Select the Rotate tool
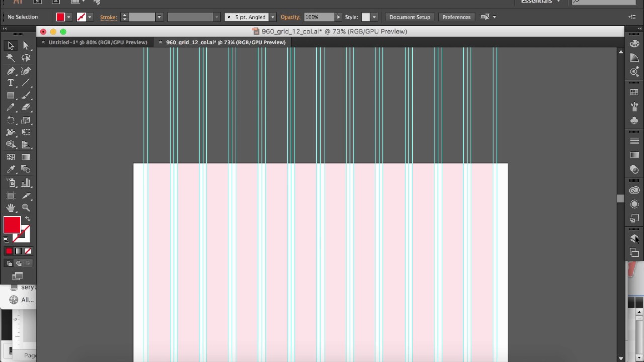 [11, 120]
